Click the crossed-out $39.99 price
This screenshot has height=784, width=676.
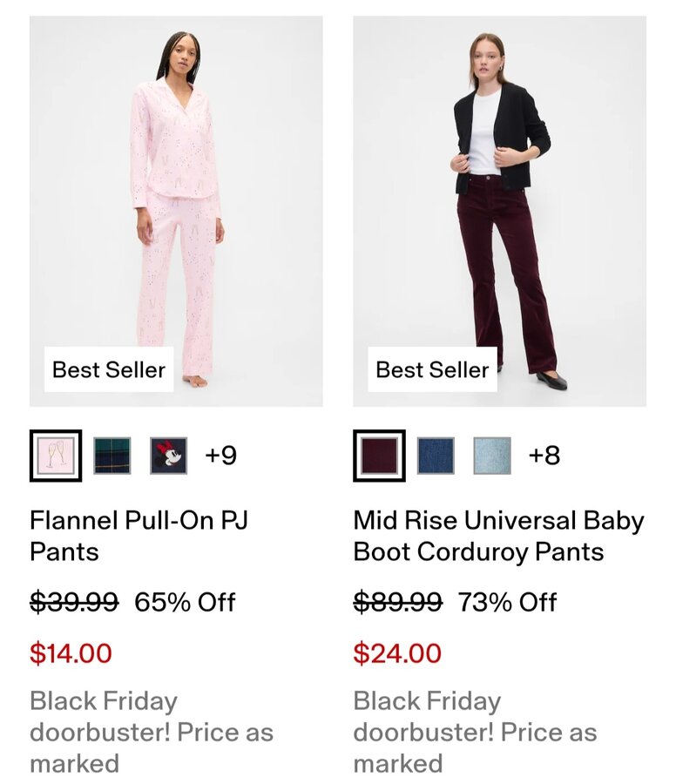point(74,602)
